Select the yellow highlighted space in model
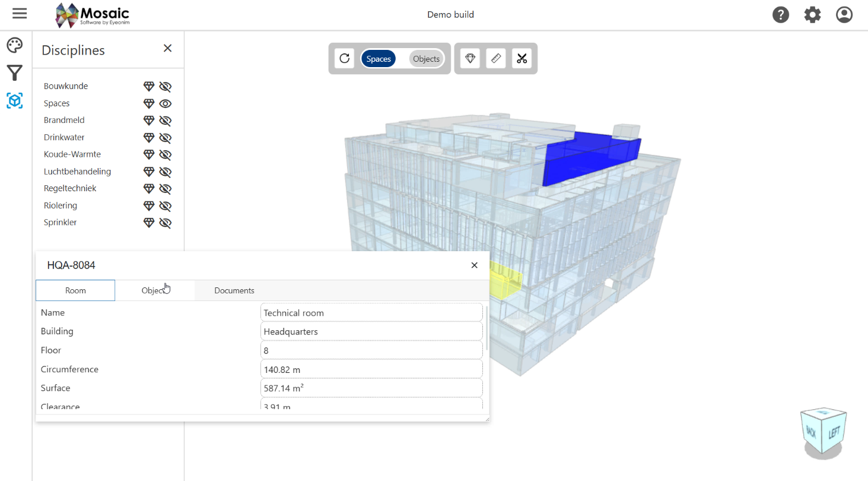 point(505,281)
